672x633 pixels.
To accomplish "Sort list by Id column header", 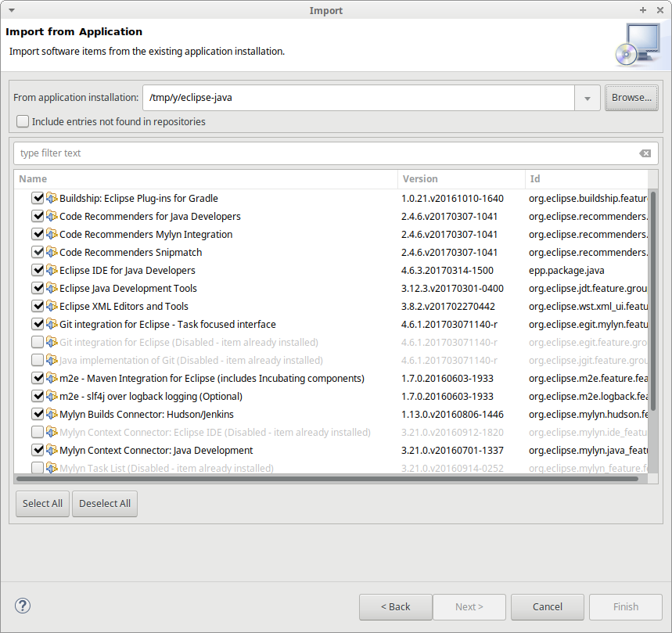I will coord(587,178).
